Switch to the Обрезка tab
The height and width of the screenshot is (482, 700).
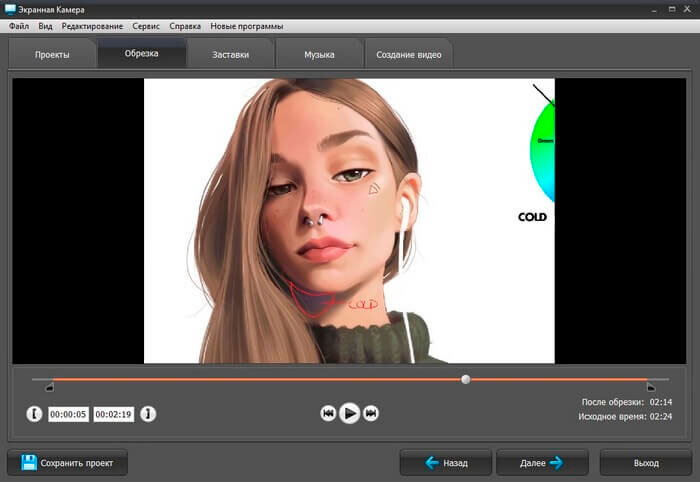tap(142, 53)
